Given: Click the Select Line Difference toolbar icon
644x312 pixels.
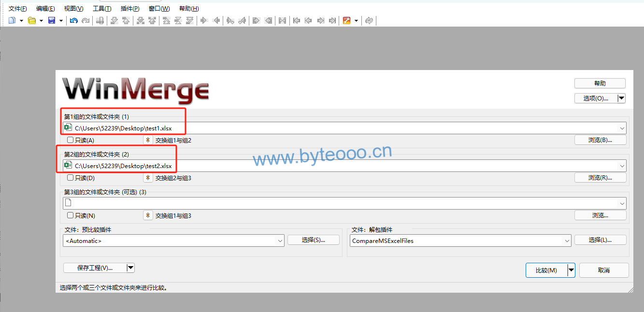Looking at the screenshot, I should [x=100, y=20].
